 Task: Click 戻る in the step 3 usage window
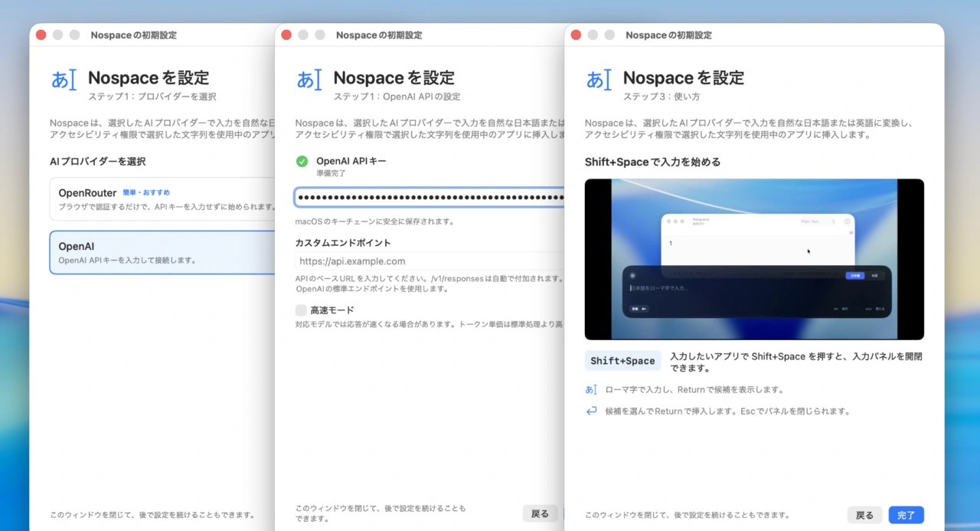pyautogui.click(x=865, y=515)
